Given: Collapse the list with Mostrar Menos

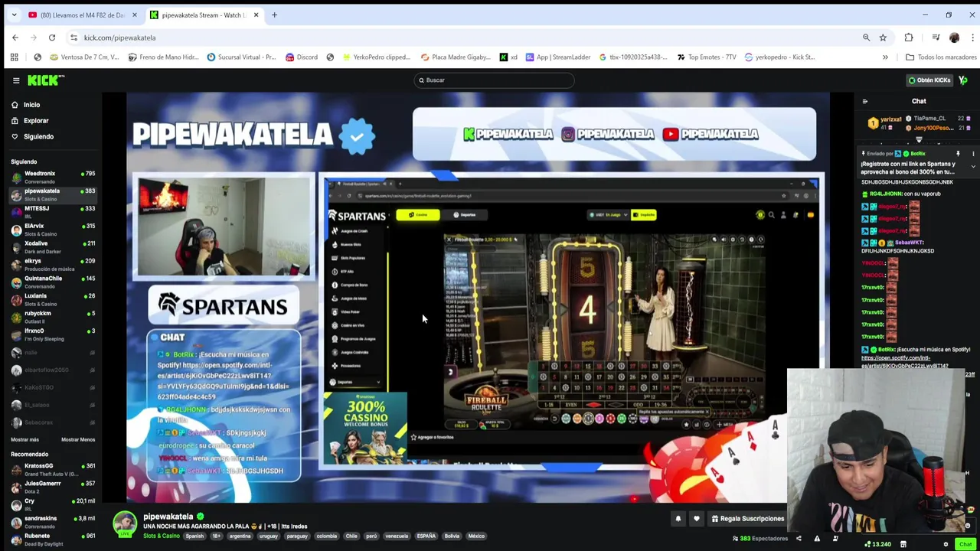Looking at the screenshot, I should (78, 439).
